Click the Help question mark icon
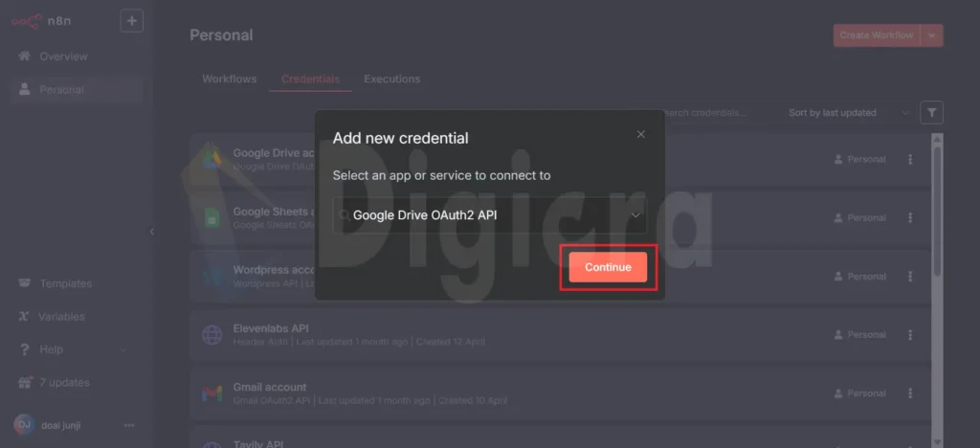This screenshot has height=448, width=980. tap(24, 350)
